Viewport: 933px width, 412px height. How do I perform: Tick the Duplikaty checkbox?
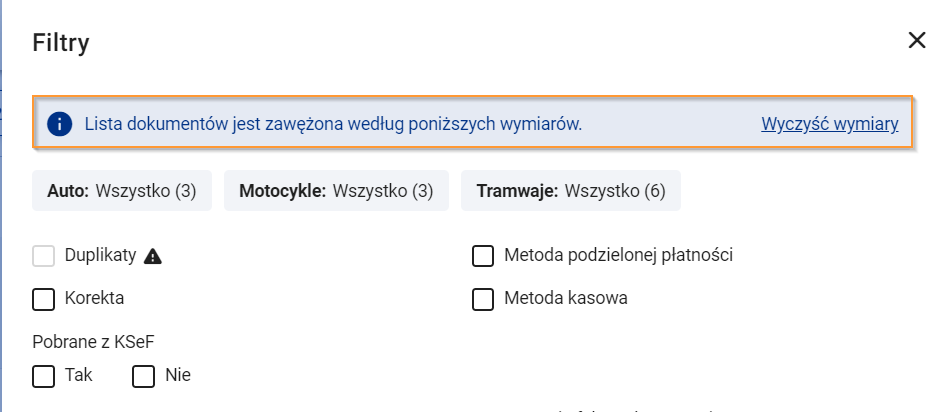coord(43,256)
